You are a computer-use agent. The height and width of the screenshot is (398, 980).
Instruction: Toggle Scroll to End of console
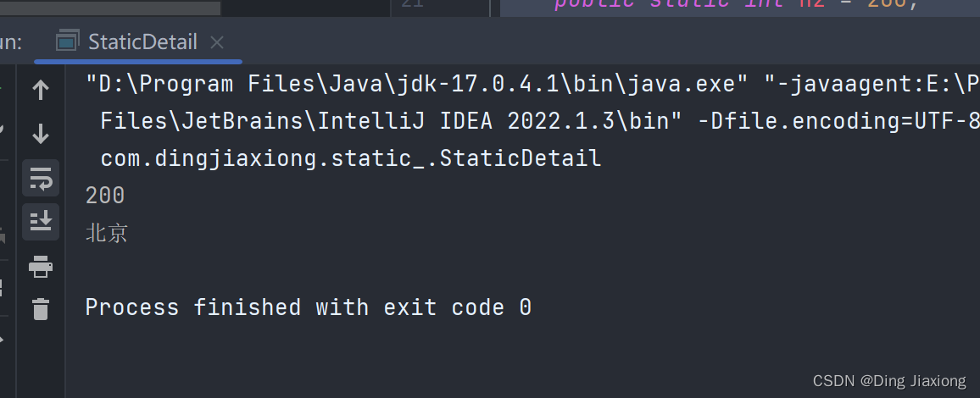click(40, 222)
